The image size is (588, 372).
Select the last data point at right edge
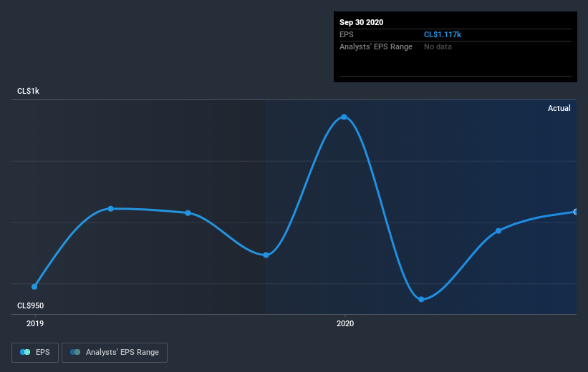[x=575, y=212]
